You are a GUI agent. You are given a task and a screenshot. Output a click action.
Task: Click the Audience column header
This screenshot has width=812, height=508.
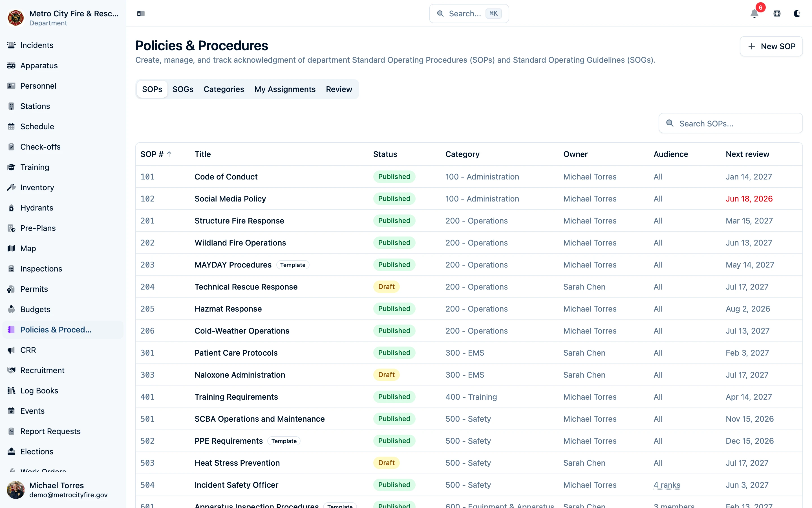tap(670, 154)
